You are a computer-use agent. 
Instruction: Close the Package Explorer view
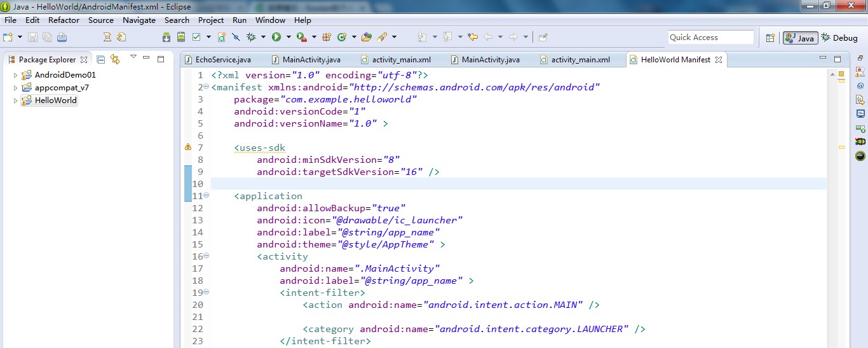[83, 60]
